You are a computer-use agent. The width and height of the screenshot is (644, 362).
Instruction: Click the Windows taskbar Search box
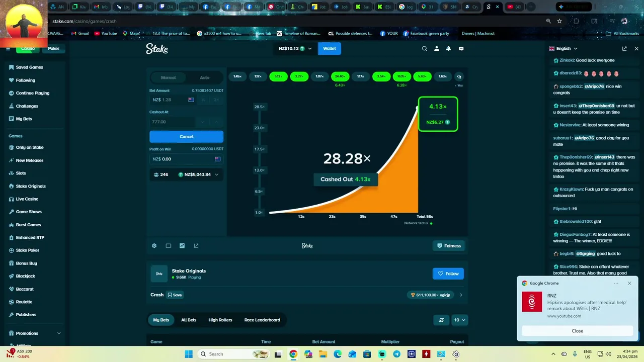[234, 354]
